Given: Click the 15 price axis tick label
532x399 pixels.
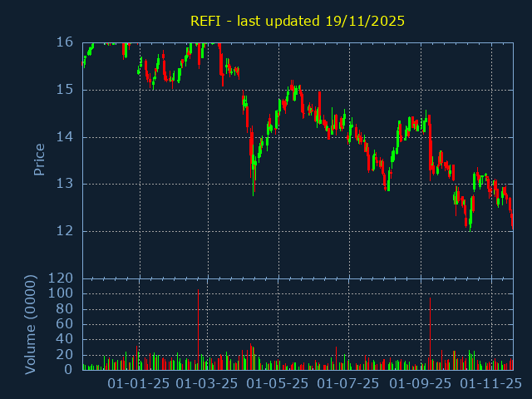Looking at the screenshot, I should click(x=65, y=90).
